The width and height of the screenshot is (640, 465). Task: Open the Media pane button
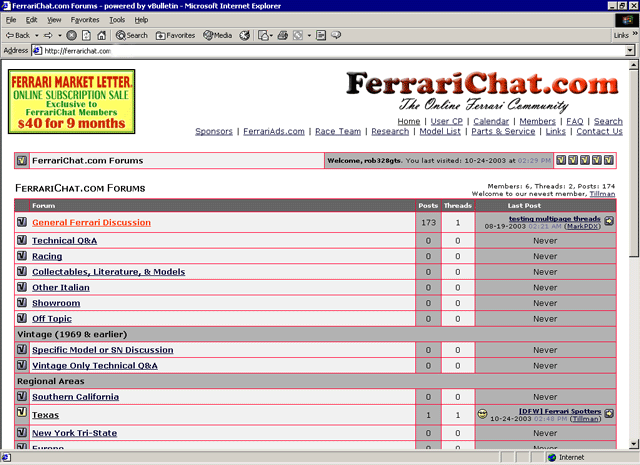(218, 36)
